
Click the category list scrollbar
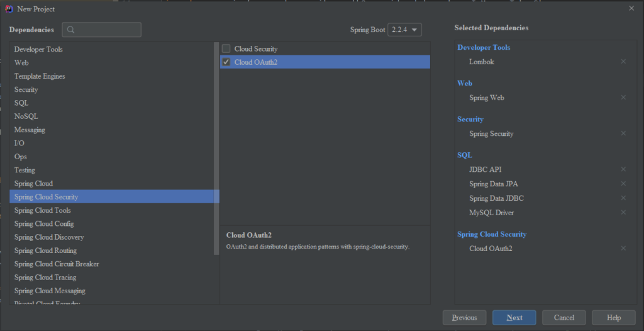(217, 148)
